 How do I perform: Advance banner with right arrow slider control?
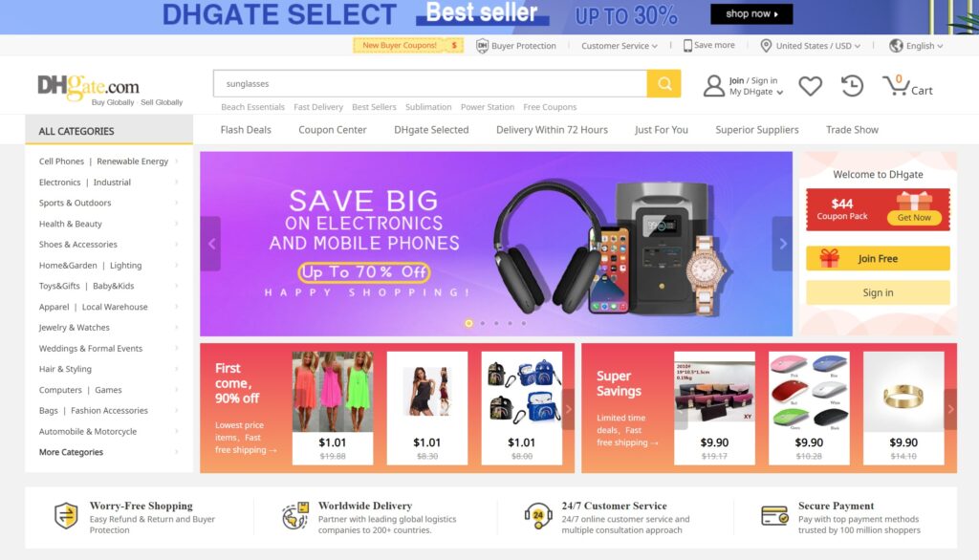782,244
